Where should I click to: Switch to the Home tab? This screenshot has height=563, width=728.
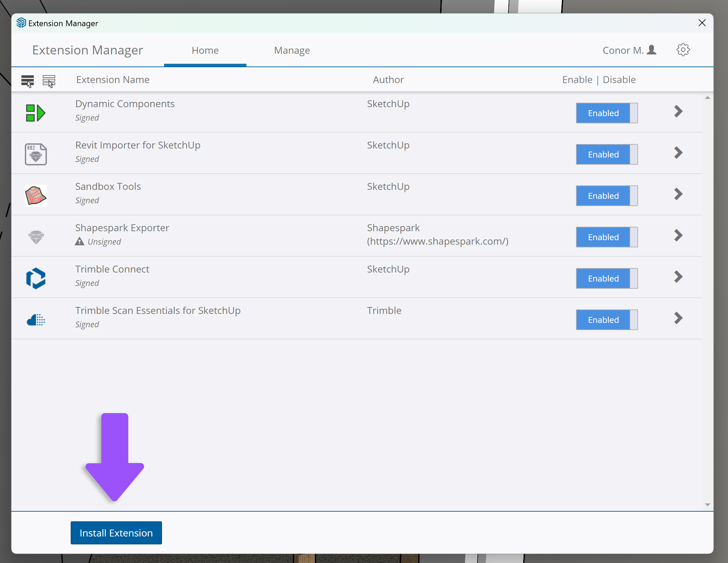pyautogui.click(x=205, y=50)
